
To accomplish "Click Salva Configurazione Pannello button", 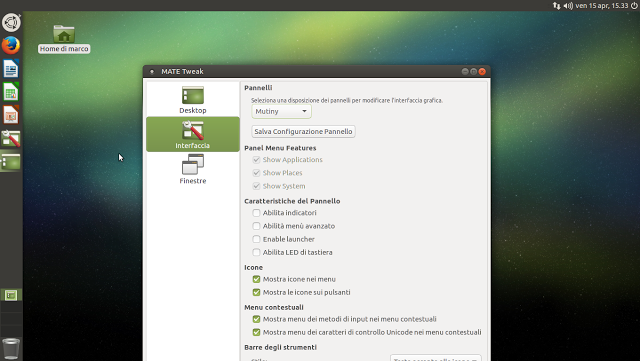I will [303, 131].
